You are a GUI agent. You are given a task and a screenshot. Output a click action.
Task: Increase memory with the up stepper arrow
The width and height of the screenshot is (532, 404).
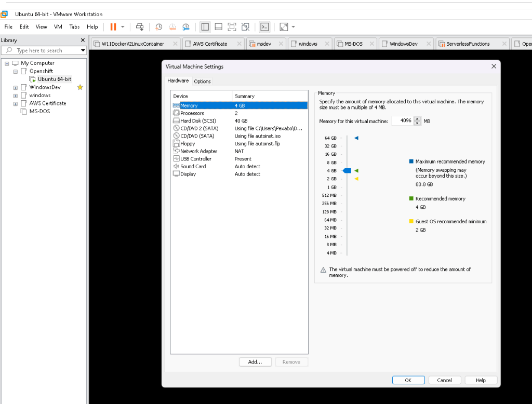(x=417, y=119)
